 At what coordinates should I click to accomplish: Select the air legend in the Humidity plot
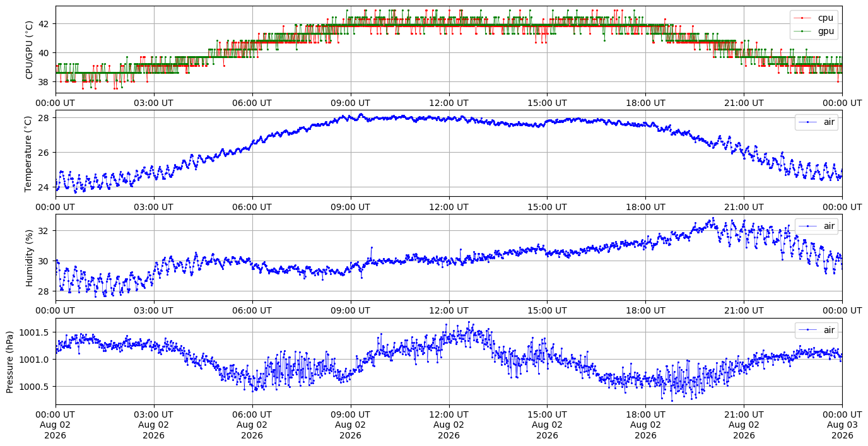pos(816,226)
